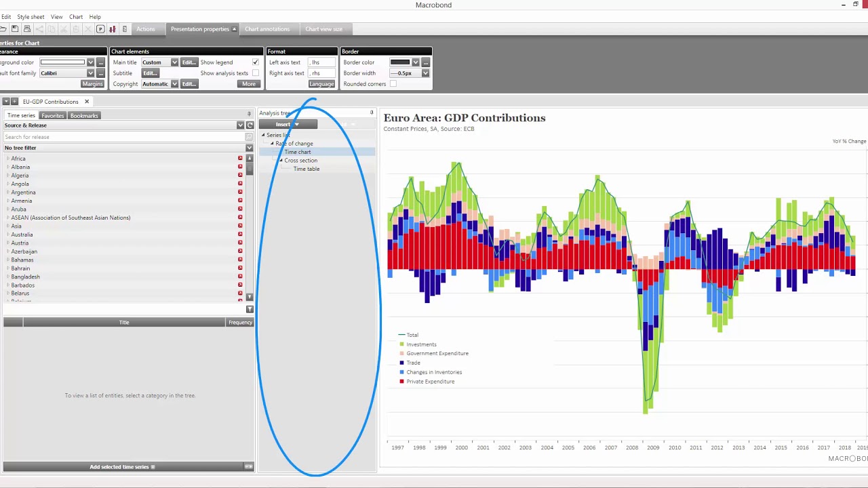The height and width of the screenshot is (488, 868).
Task: Click the boxed P toolbar icon
Action: coord(100,28)
